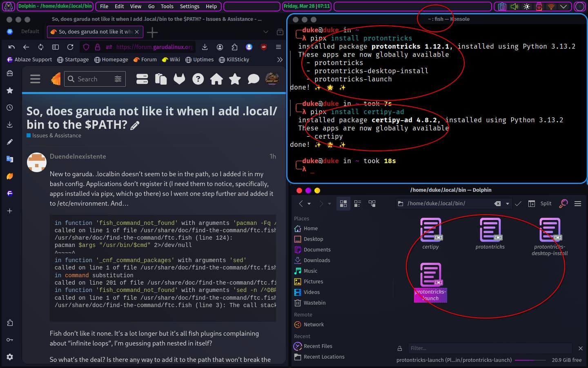Open the File menu
The image size is (588, 368).
(104, 6)
